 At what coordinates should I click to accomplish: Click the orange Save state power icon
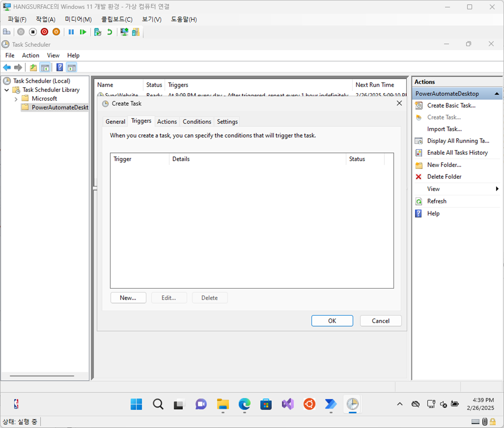click(x=56, y=32)
